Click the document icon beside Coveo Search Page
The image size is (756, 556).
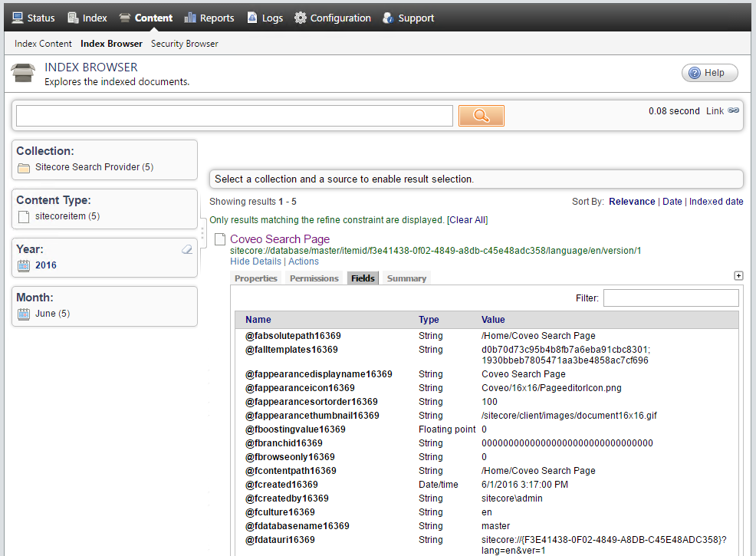click(x=220, y=239)
